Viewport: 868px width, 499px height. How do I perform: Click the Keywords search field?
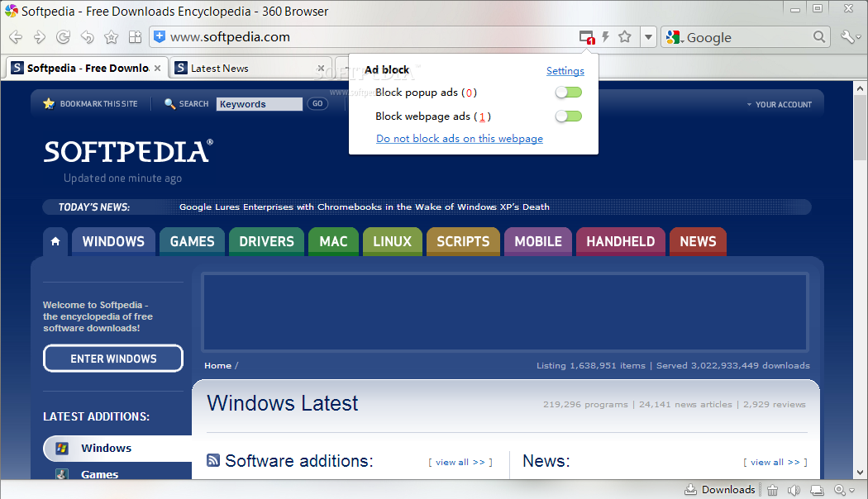pos(259,104)
